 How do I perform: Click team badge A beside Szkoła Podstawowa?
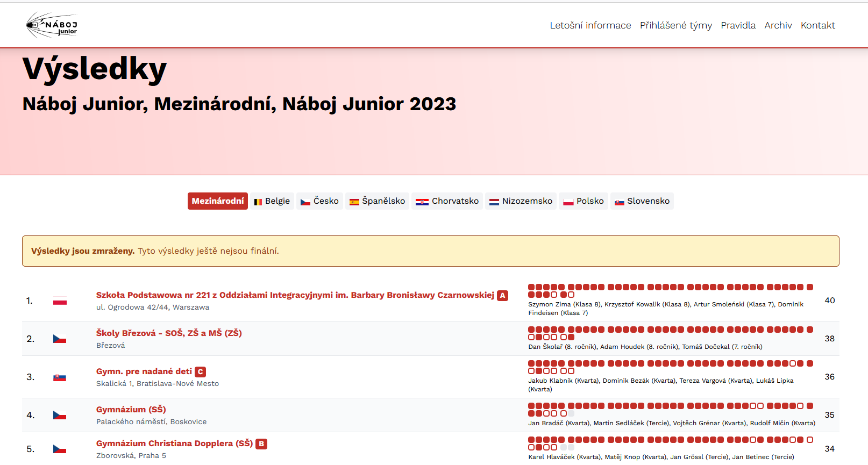click(x=502, y=296)
